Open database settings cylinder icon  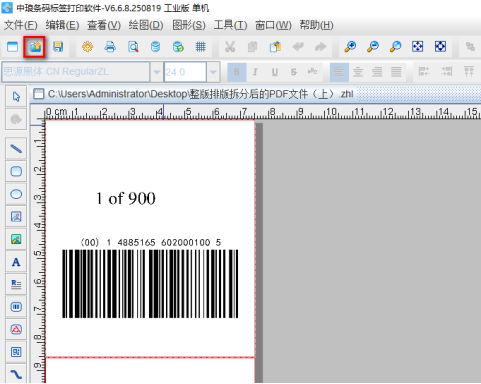pos(155,47)
